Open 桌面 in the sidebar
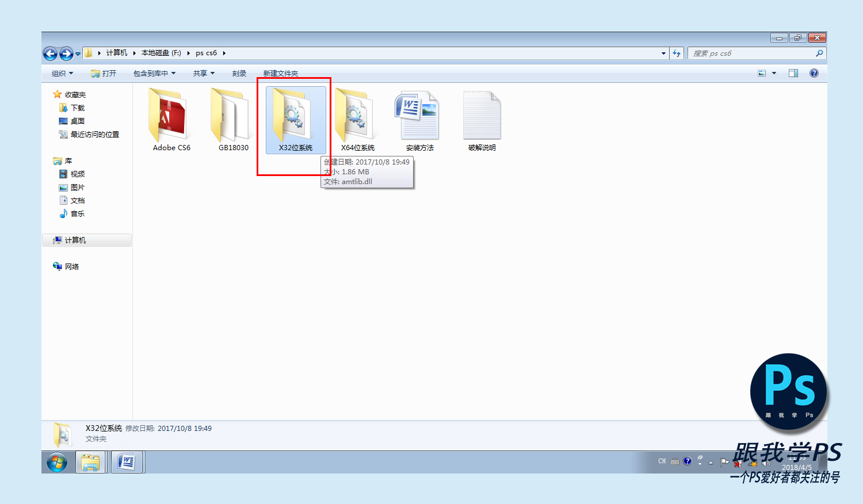Image resolution: width=863 pixels, height=504 pixels. pyautogui.click(x=72, y=121)
